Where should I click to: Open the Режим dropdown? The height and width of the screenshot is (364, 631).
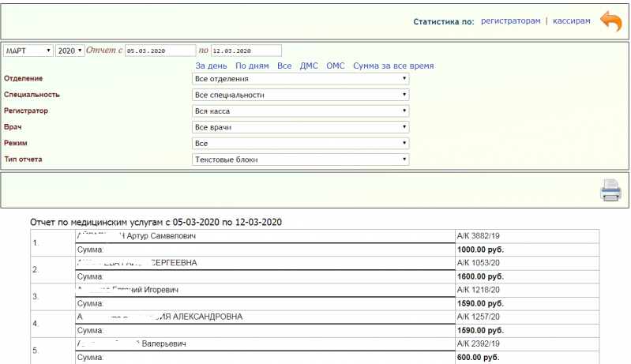pyautogui.click(x=301, y=144)
